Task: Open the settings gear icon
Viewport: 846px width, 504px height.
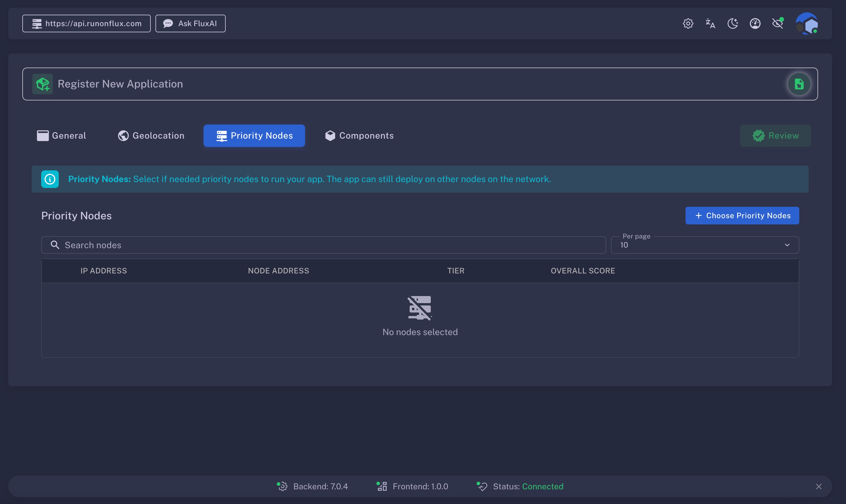Action: (688, 23)
